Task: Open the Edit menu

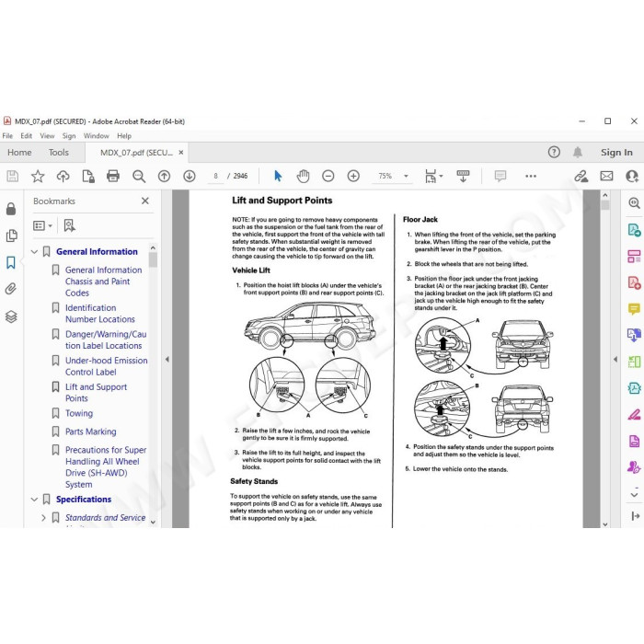Action: tap(27, 136)
